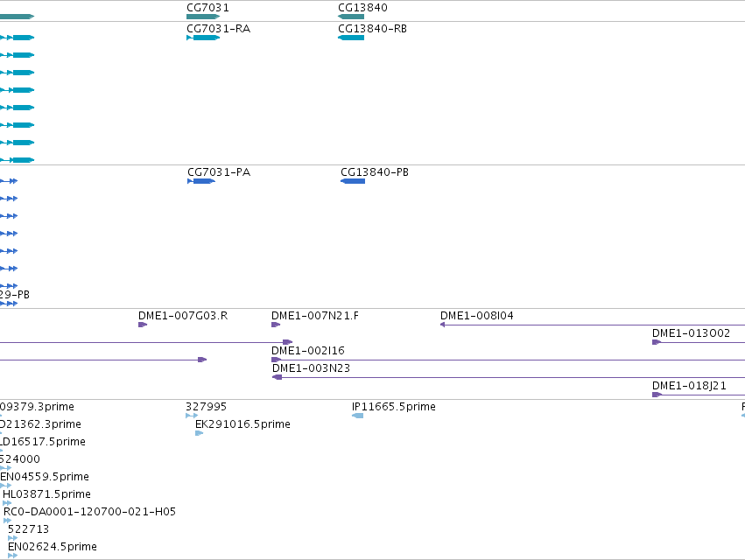The width and height of the screenshot is (745, 560).
Task: Select the HL03871.5prime EST glyph
Action: 7,503
